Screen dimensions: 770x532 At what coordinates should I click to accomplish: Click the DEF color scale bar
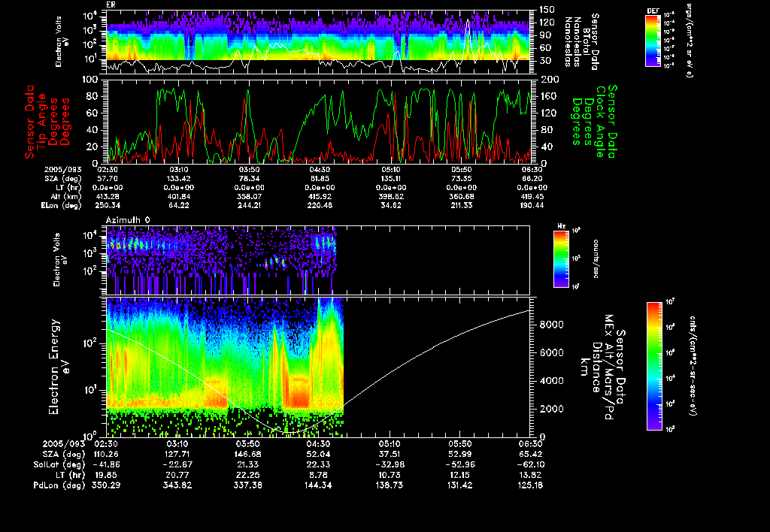tap(653, 41)
